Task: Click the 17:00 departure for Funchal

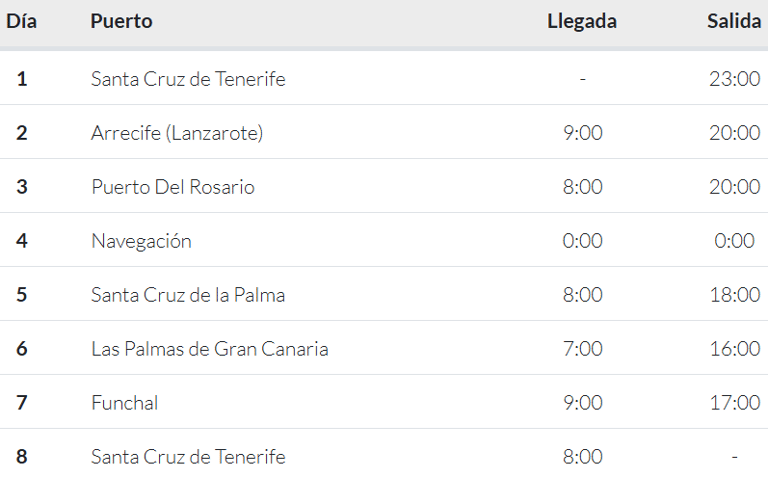Action: click(x=735, y=403)
